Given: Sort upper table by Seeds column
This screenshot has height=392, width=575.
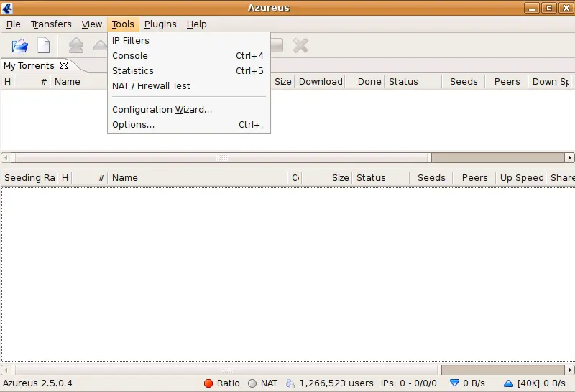Looking at the screenshot, I should (x=464, y=81).
